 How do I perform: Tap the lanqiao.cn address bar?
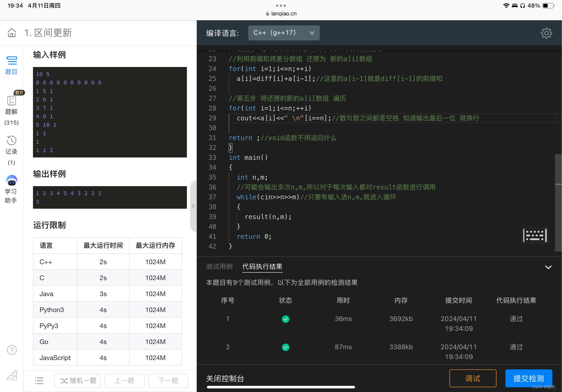pos(281,13)
